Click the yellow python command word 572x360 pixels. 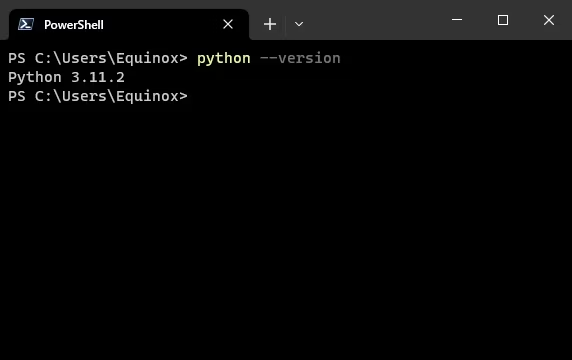pos(224,58)
